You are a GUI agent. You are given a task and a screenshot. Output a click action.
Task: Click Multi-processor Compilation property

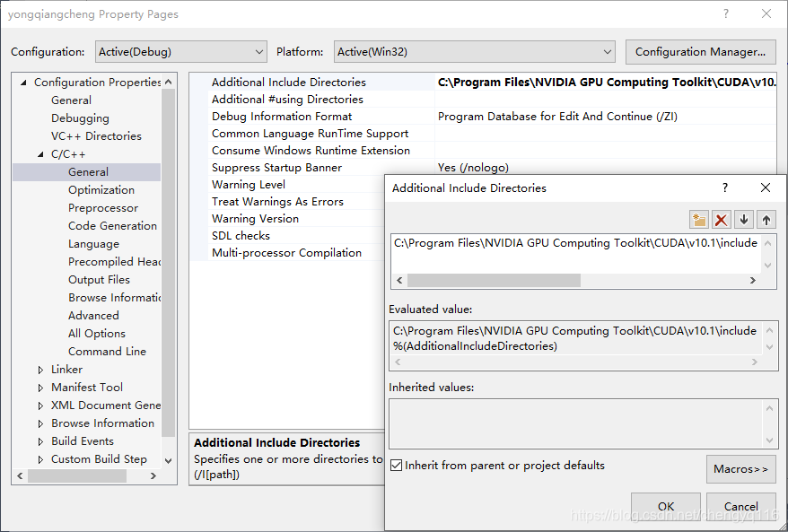tap(286, 253)
